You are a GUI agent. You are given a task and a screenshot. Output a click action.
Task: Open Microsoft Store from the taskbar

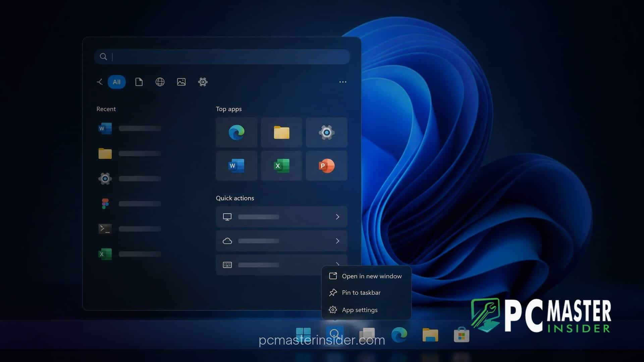tap(462, 335)
